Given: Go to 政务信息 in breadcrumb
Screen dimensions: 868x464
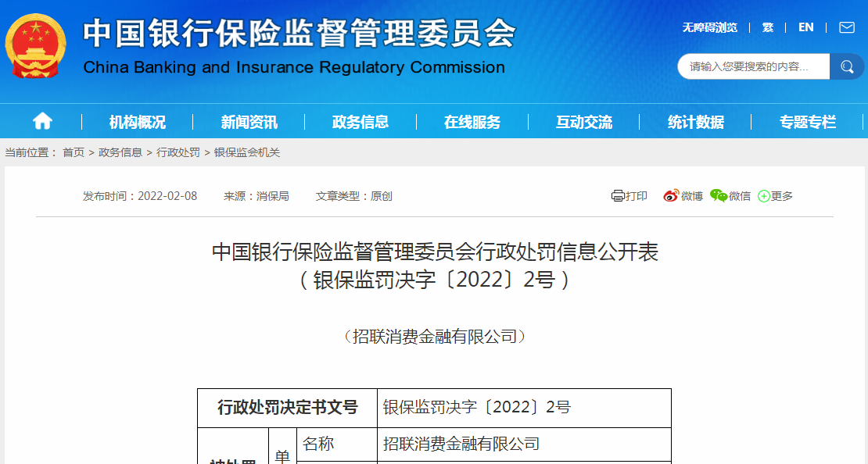Looking at the screenshot, I should coord(120,152).
